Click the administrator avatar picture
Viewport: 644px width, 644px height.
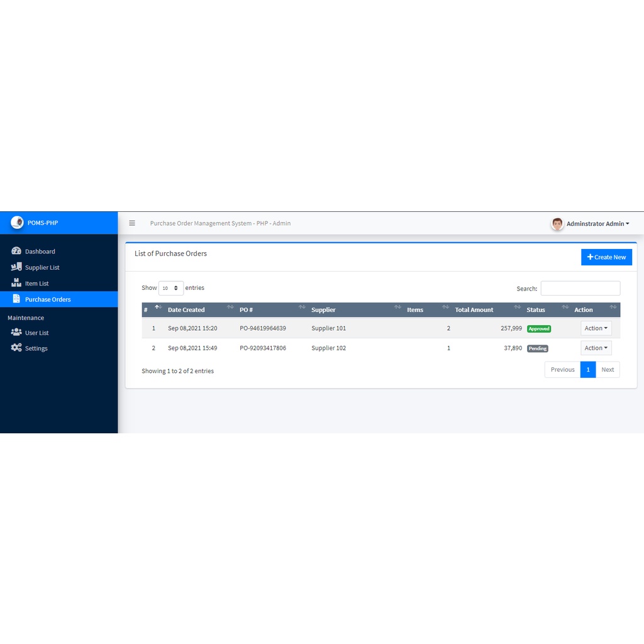click(557, 224)
